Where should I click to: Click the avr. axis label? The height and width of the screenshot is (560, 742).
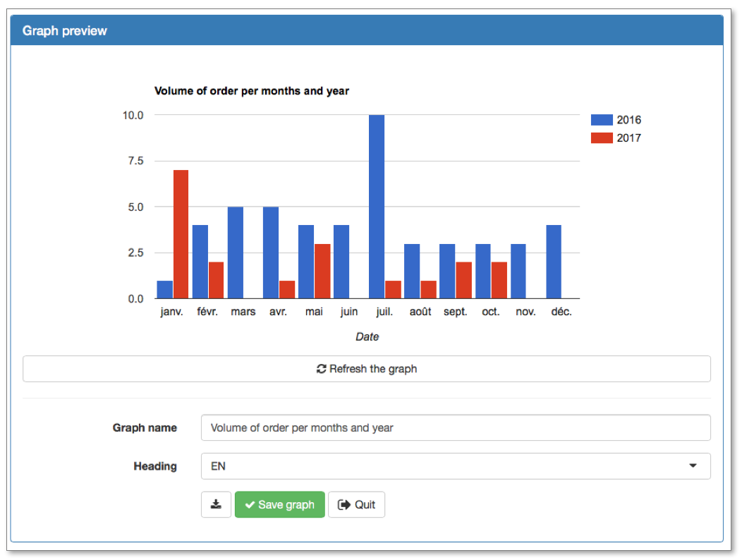click(278, 312)
